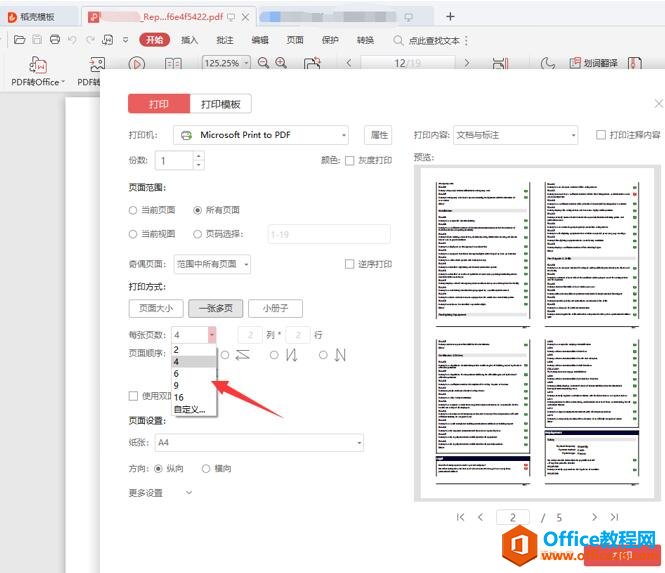Enable 打印注释内容 checkbox
Viewport: 665px width, 573px height.
point(601,135)
